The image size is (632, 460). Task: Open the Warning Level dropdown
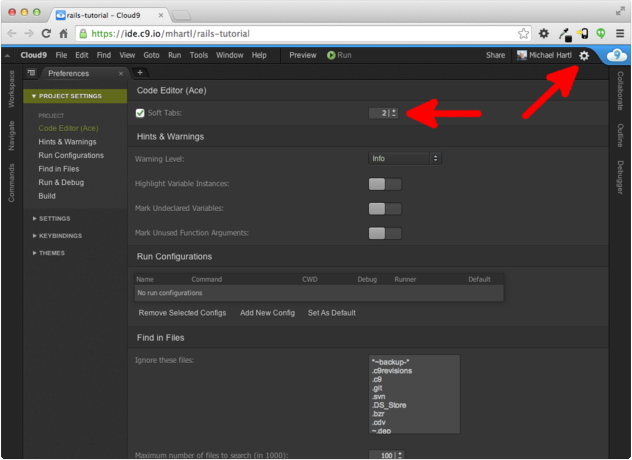pyautogui.click(x=405, y=159)
